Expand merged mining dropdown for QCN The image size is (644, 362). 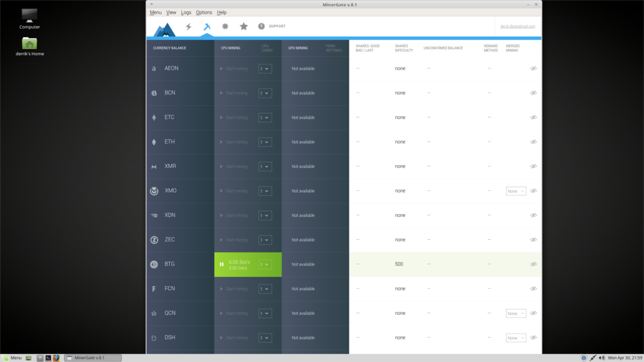[516, 313]
